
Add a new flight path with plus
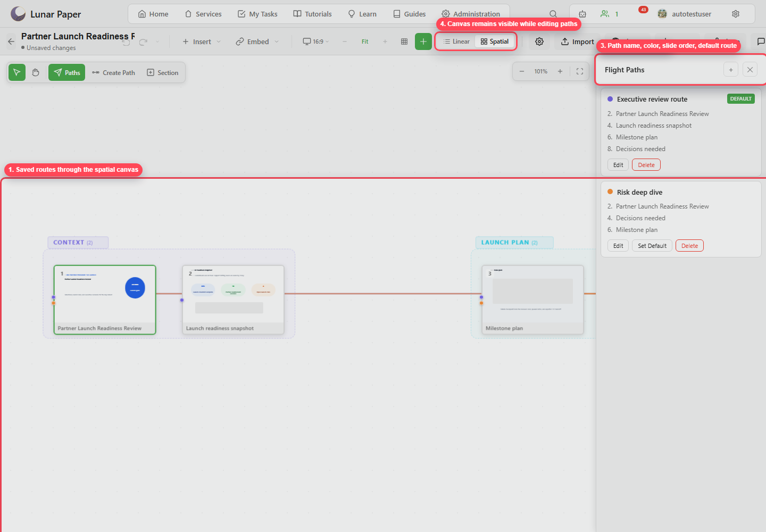[x=731, y=70]
